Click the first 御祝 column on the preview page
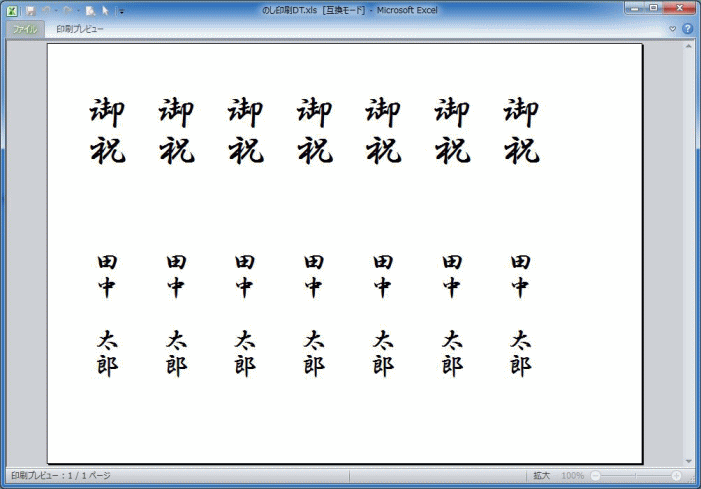 (x=108, y=130)
